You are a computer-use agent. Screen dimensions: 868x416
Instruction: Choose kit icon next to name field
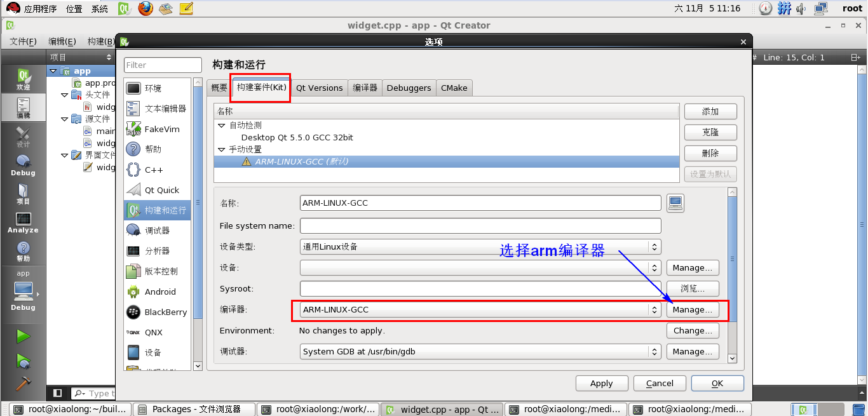pos(675,203)
